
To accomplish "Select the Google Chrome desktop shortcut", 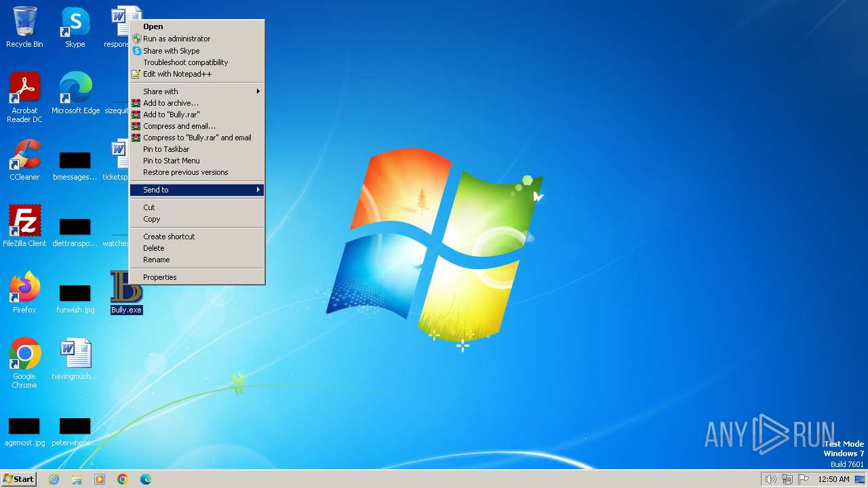I will pos(24,363).
